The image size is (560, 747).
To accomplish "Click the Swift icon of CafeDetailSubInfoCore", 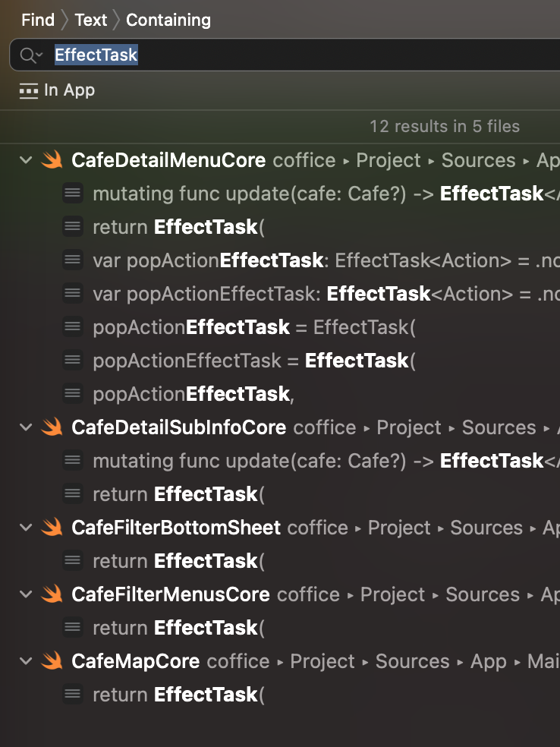I will [52, 427].
